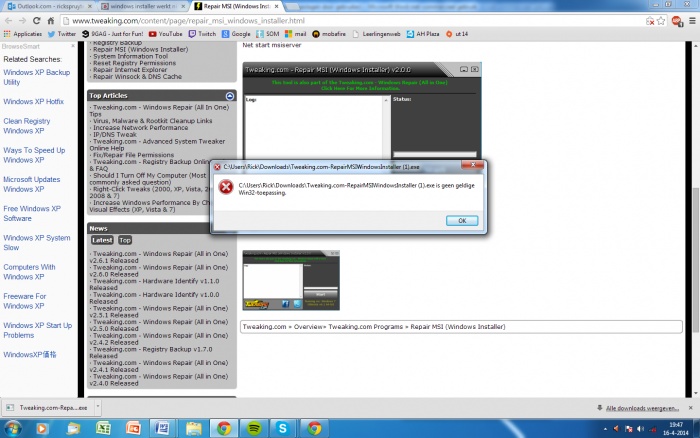This screenshot has width=700, height=438.
Task: Open the Twitter bookmark
Action: click(62, 34)
